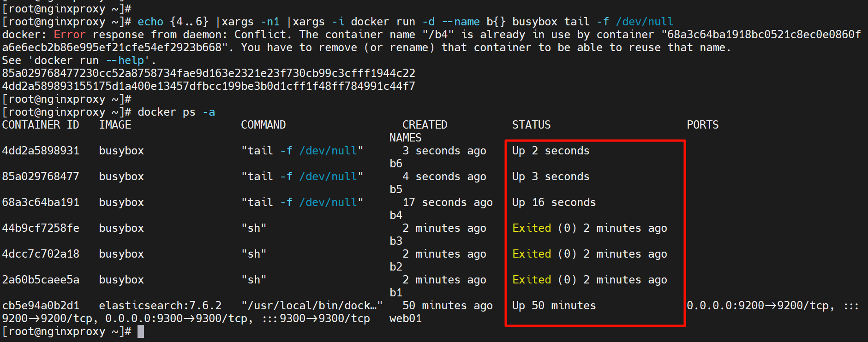The image size is (868, 342).
Task: Click container ID 85a029768477
Action: (41, 177)
